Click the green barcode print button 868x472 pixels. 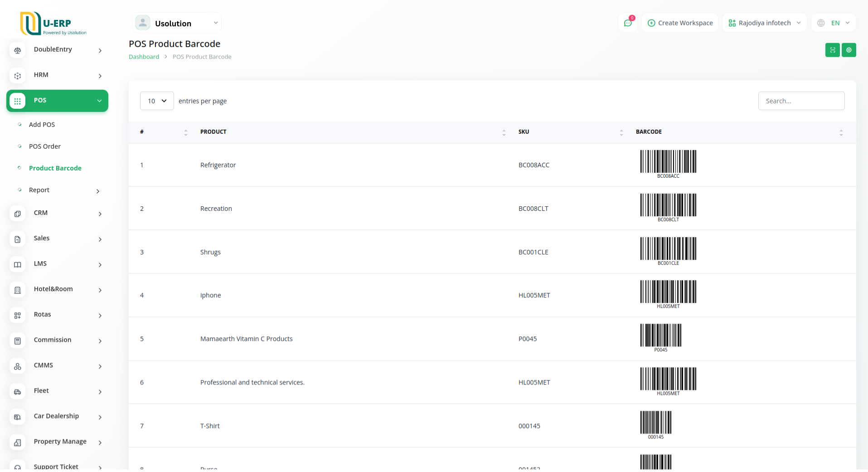[x=833, y=50]
